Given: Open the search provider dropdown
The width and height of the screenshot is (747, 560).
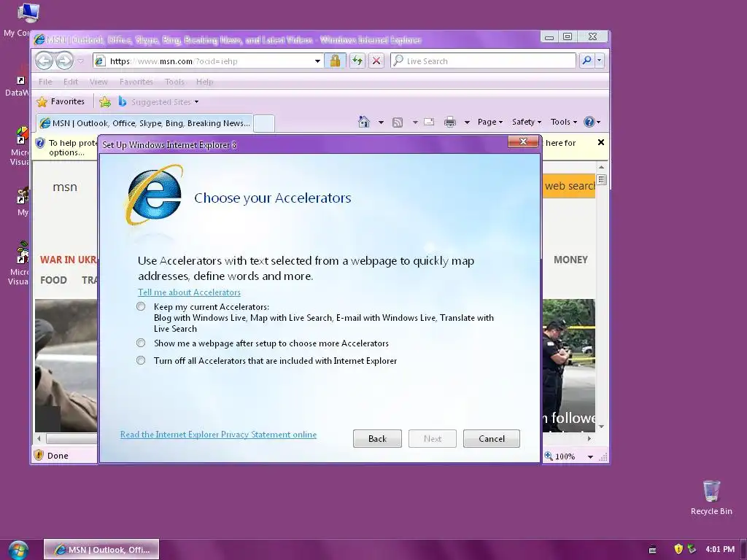Looking at the screenshot, I should tap(600, 61).
